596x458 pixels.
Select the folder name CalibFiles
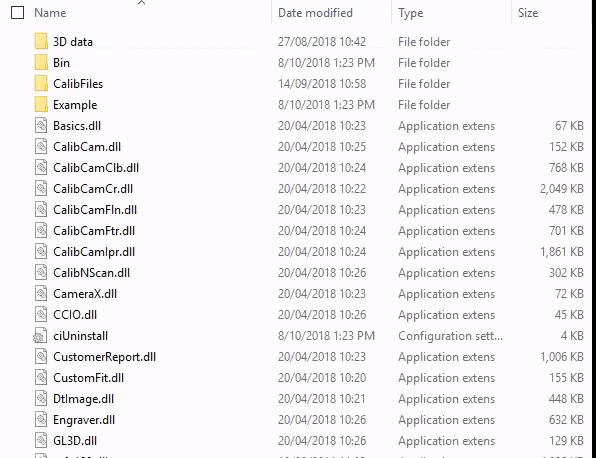(x=78, y=84)
